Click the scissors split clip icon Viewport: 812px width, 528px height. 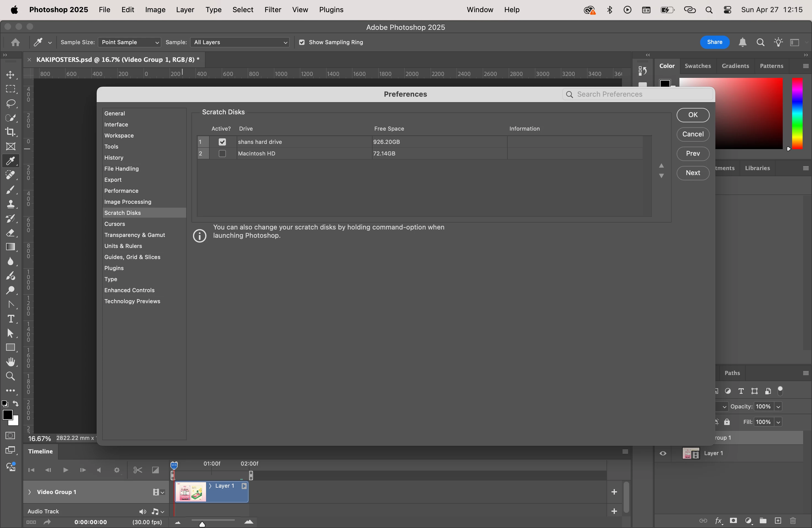coord(138,470)
